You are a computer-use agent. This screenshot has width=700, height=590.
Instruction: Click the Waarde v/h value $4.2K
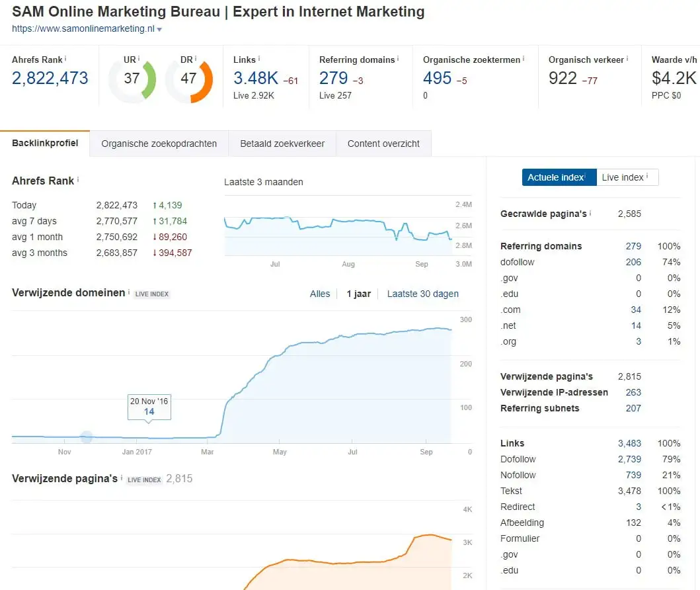(674, 78)
